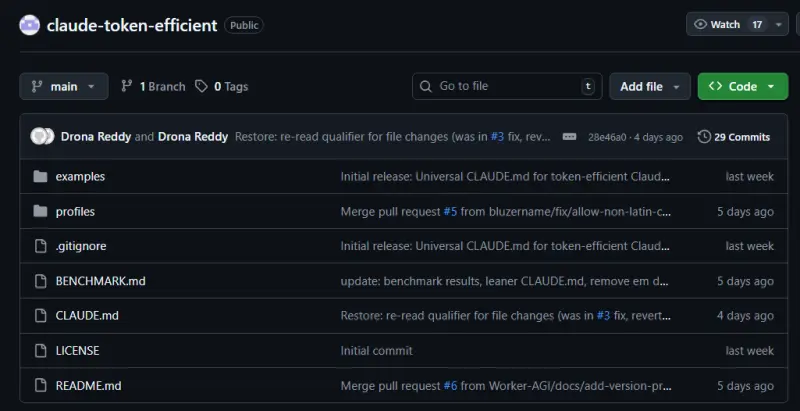Expand the Add file dropdown
Image resolution: width=800 pixels, height=411 pixels.
click(x=650, y=87)
